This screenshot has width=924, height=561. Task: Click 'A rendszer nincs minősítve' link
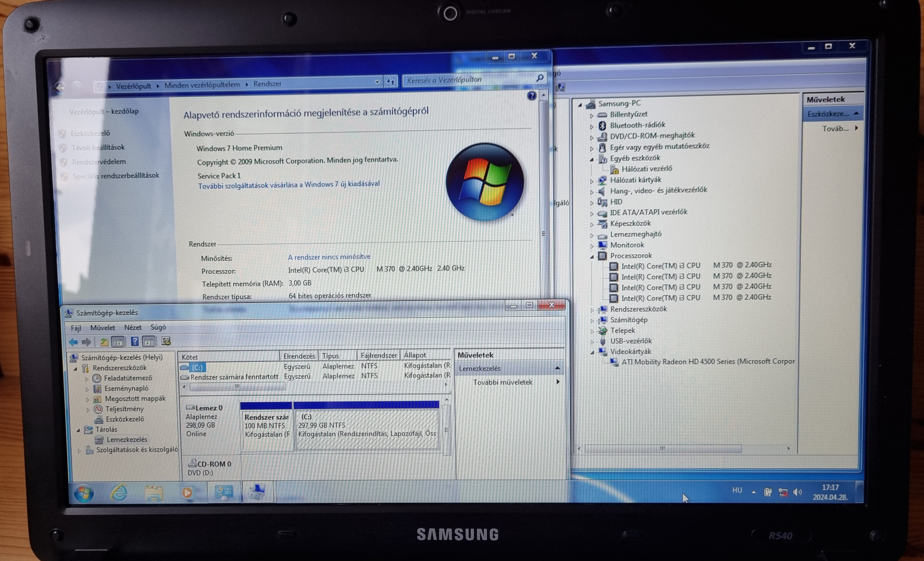click(x=329, y=257)
